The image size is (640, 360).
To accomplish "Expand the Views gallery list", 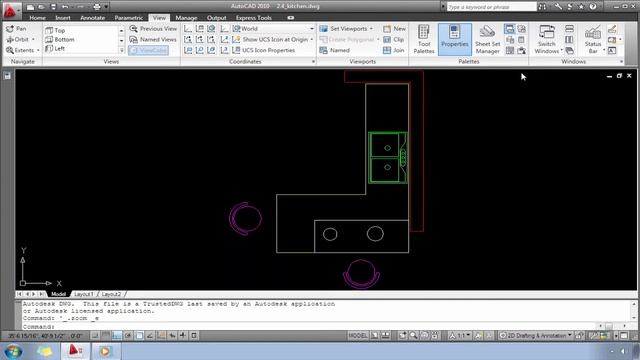I will [122, 50].
